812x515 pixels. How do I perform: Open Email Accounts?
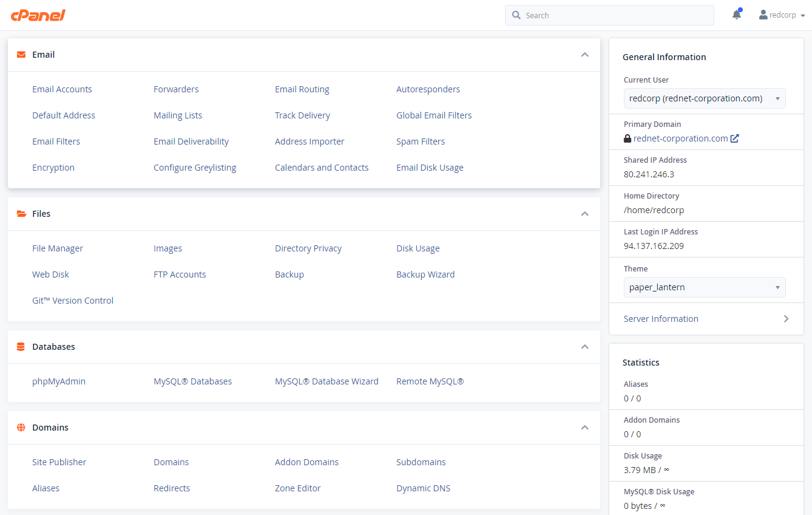pos(62,89)
